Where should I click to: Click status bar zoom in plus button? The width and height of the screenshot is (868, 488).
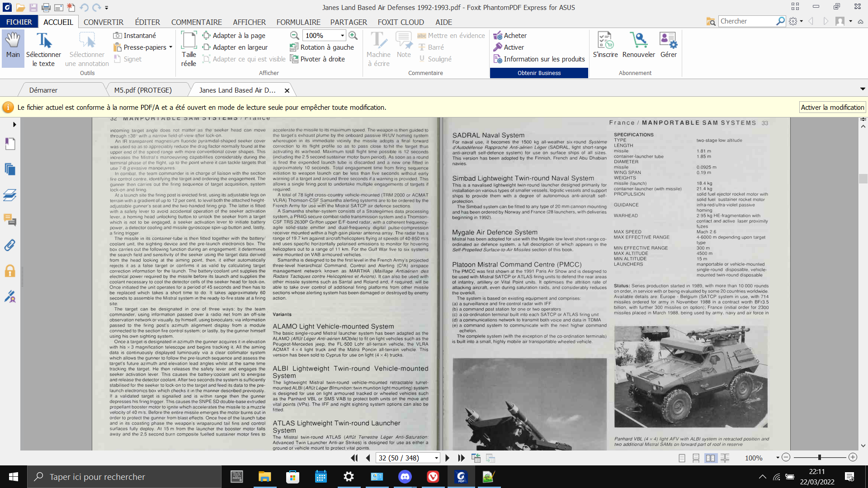pos(853,457)
